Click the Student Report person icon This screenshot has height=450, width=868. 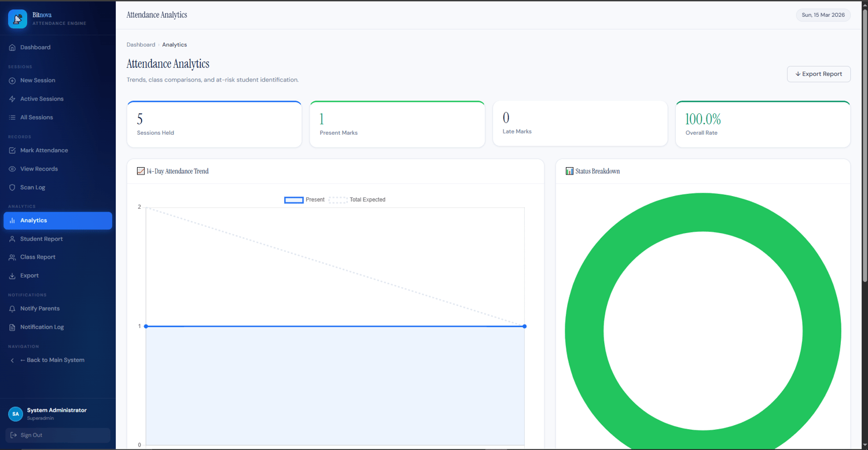pyautogui.click(x=12, y=239)
